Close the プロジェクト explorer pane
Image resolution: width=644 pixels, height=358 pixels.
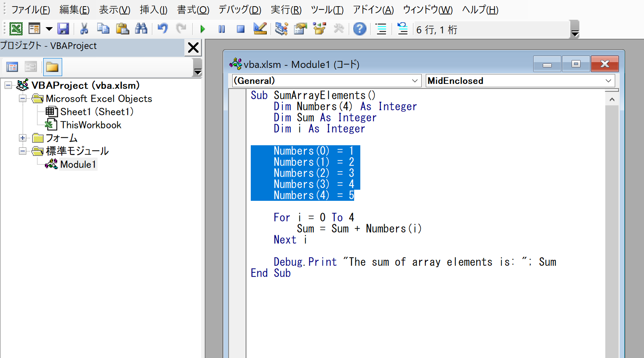pyautogui.click(x=193, y=48)
